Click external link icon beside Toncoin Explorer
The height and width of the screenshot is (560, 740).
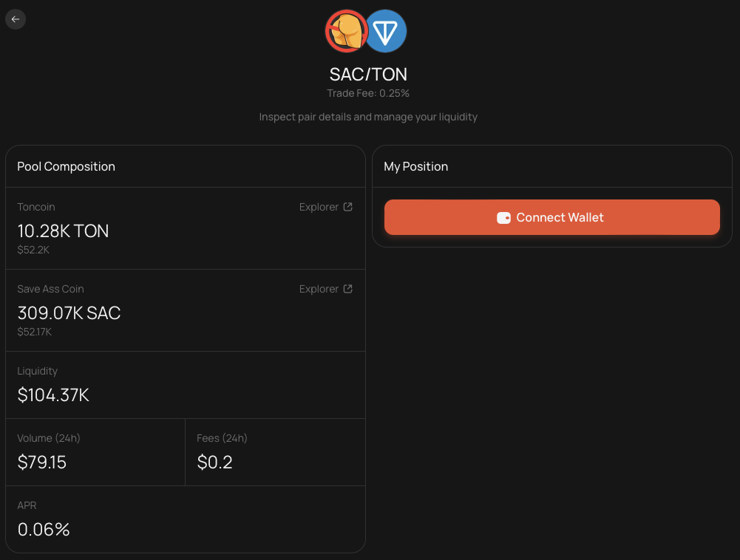347,207
